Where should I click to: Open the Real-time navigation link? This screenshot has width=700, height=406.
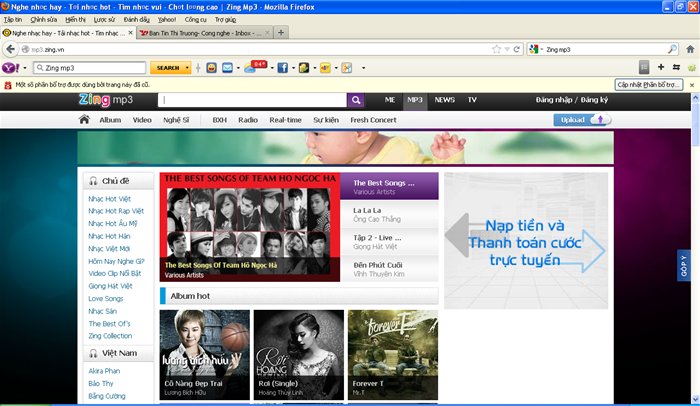[285, 120]
